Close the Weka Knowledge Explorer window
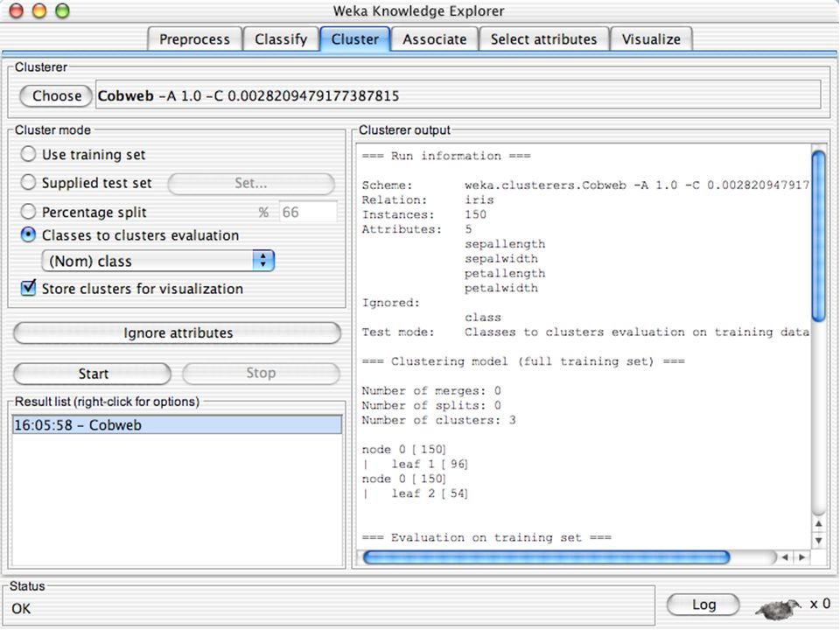 point(17,10)
